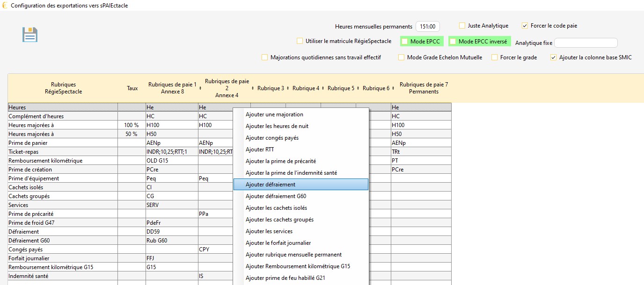Click the floppy disk save icon
Viewport: 644px width, 285px height.
tap(30, 35)
